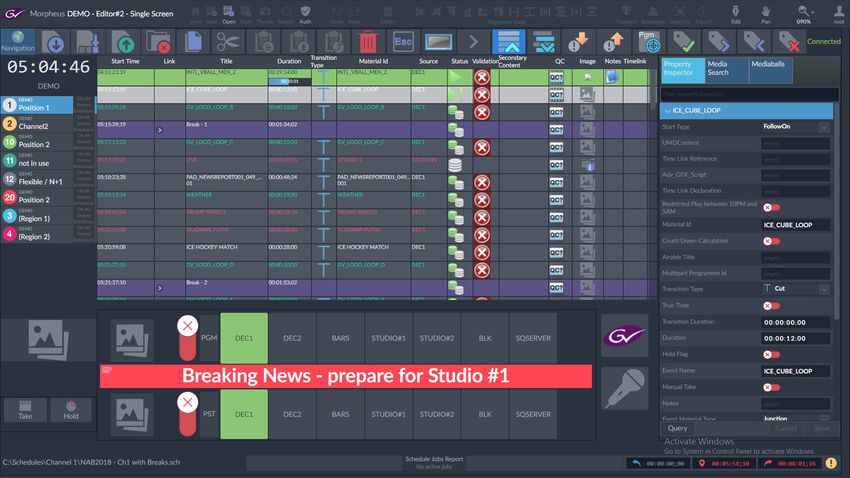Click the Query button

coord(677,428)
